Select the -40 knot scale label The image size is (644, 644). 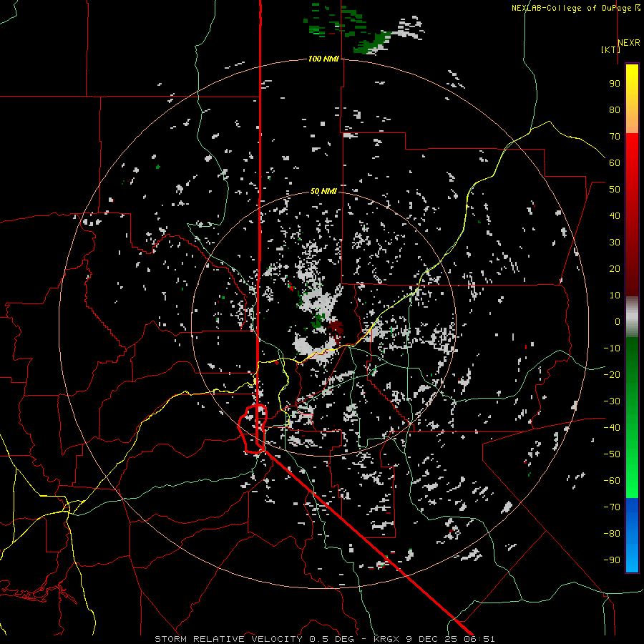tap(612, 428)
